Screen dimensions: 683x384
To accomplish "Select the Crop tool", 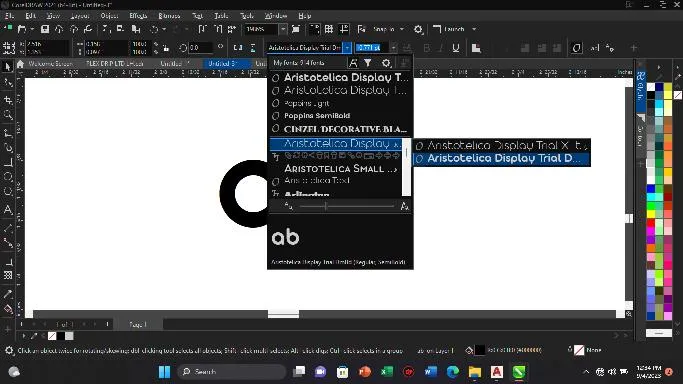I will pos(7,100).
